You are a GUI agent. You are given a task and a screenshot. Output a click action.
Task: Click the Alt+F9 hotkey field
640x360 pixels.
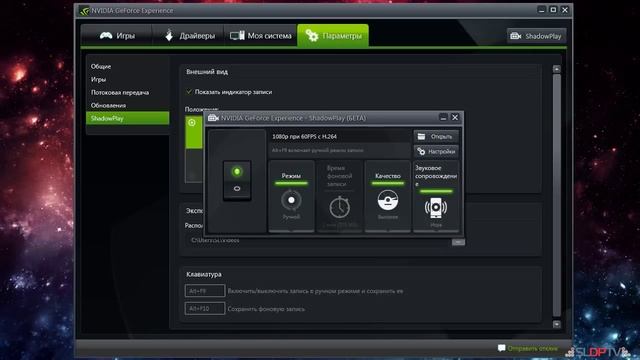[x=204, y=291]
